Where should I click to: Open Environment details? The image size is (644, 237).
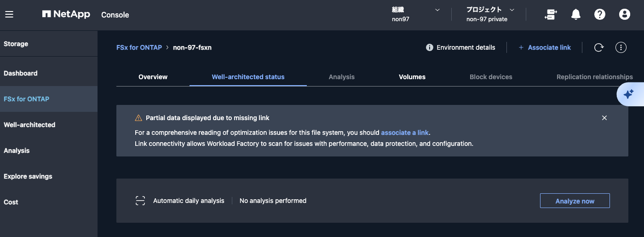tap(460, 47)
